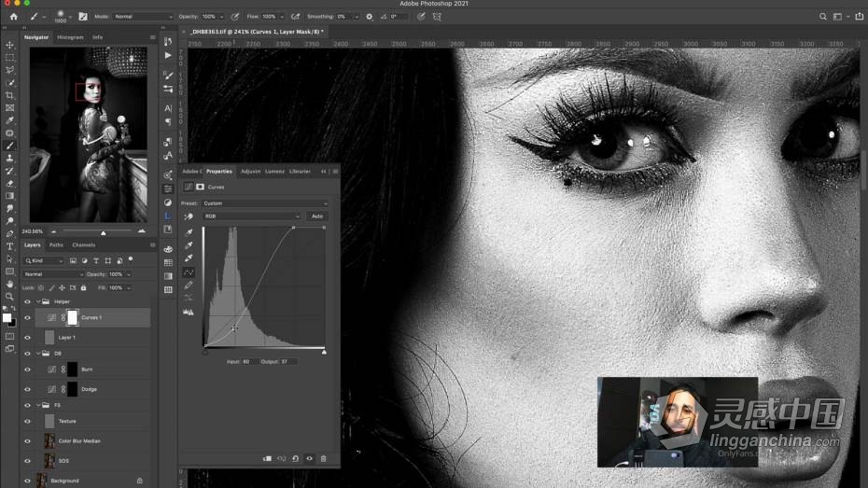The width and height of the screenshot is (868, 488).
Task: Sample black point eyedropper in Curves
Action: coord(189,232)
